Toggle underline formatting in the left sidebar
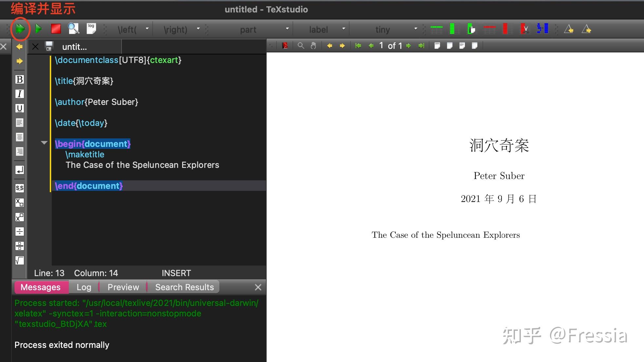Screen dimensions: 644x362 point(19,108)
